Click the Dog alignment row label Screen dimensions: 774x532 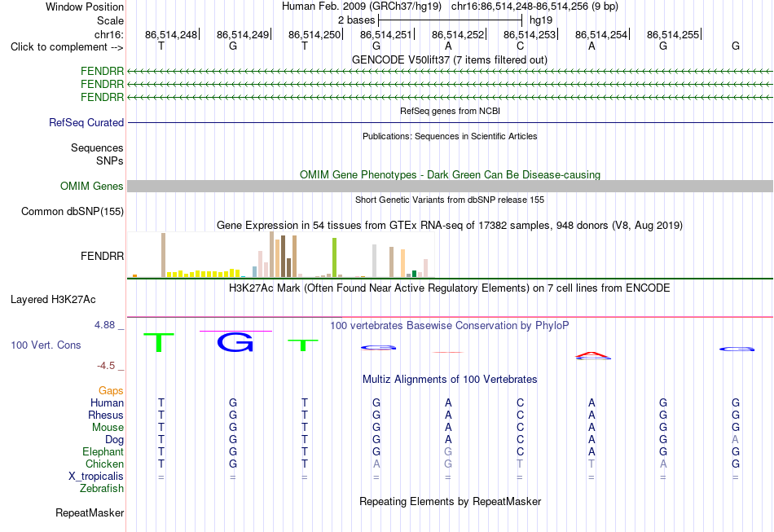tap(114, 440)
